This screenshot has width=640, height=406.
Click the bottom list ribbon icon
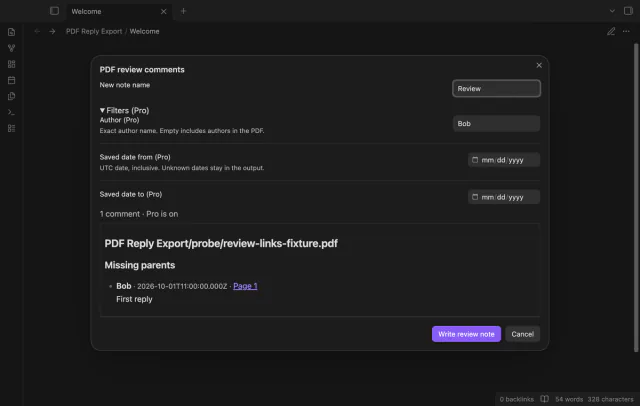coord(11,128)
